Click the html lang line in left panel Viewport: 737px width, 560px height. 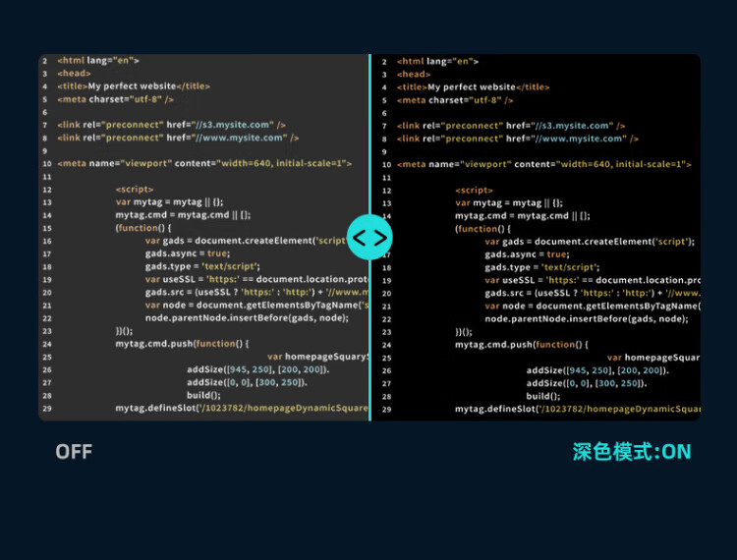98,61
